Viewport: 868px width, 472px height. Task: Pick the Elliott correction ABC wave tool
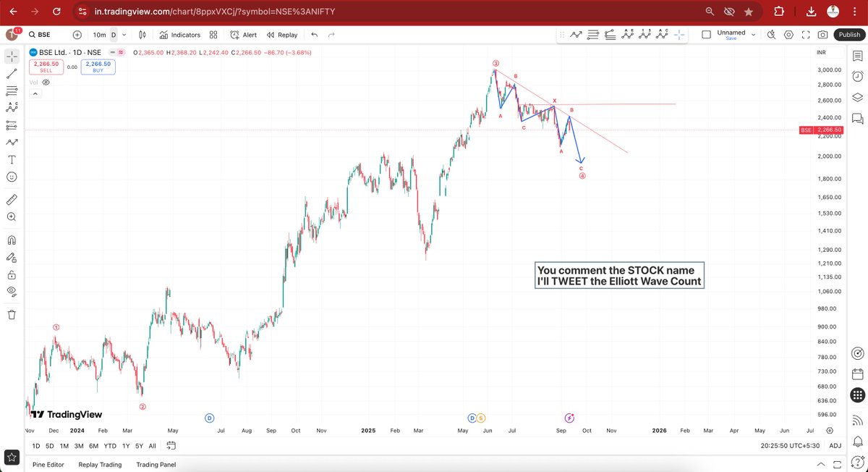tap(663, 34)
